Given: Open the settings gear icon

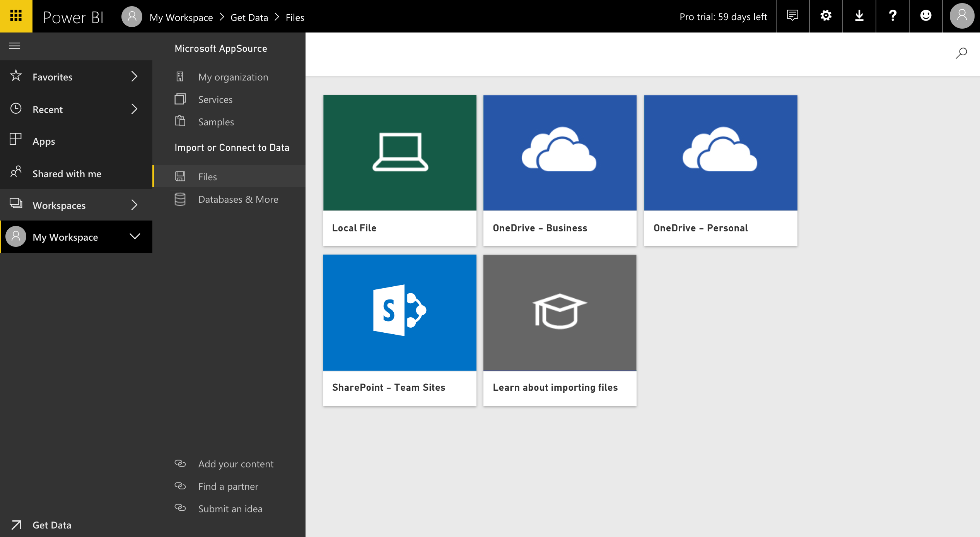Looking at the screenshot, I should 826,16.
